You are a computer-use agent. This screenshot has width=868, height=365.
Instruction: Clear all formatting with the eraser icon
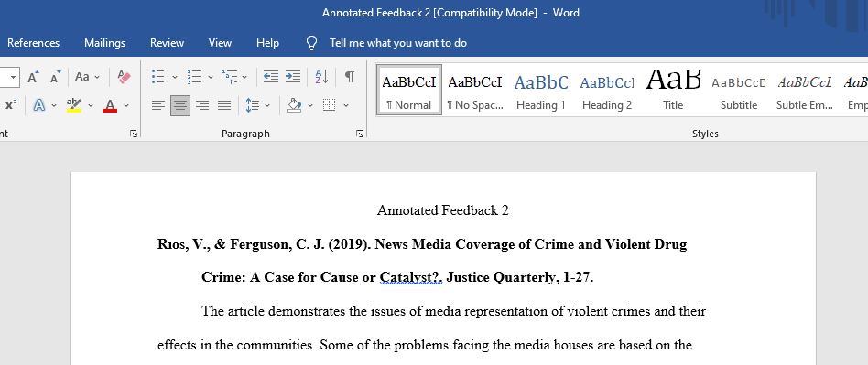pyautogui.click(x=124, y=77)
